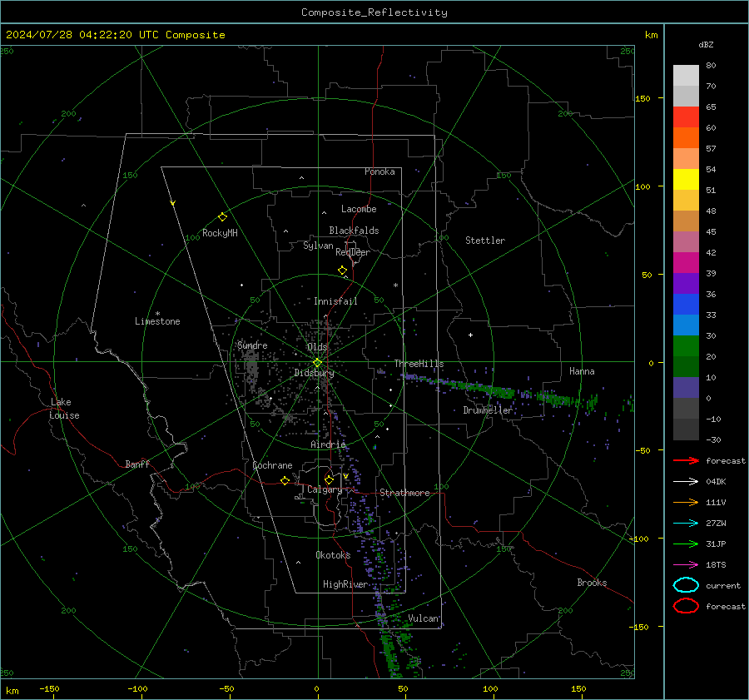Select the Okotoks label
This screenshot has width=749, height=700.
[x=333, y=555]
